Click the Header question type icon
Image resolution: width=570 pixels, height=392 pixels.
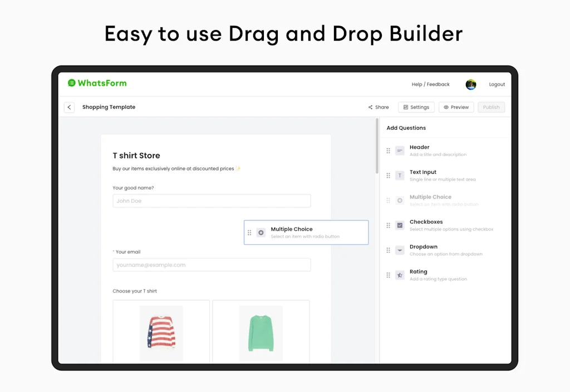coord(400,150)
